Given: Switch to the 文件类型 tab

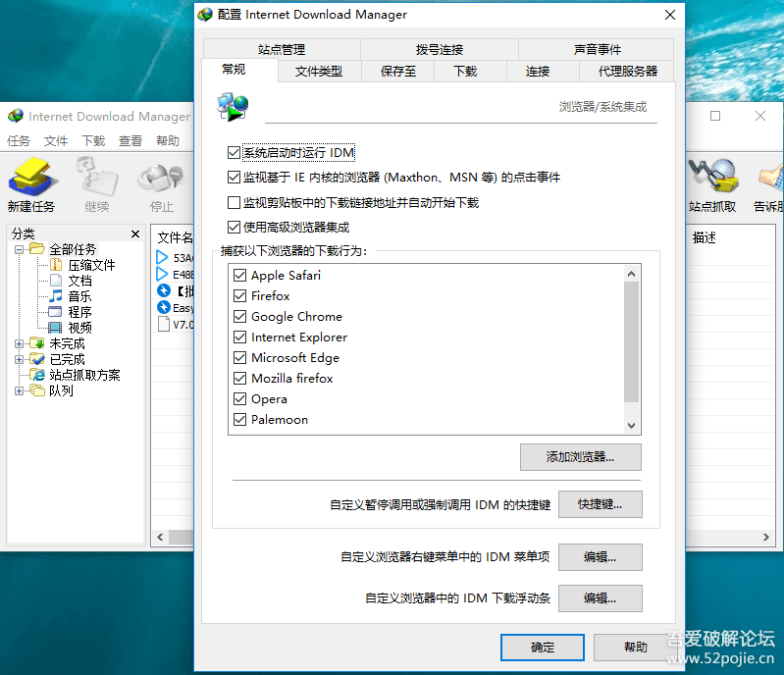Looking at the screenshot, I should (x=319, y=71).
